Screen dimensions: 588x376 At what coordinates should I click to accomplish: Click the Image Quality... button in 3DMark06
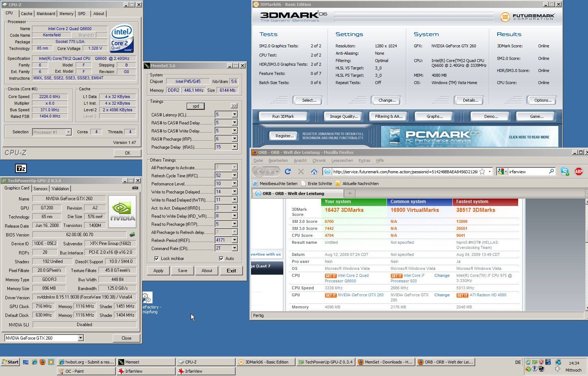click(344, 116)
